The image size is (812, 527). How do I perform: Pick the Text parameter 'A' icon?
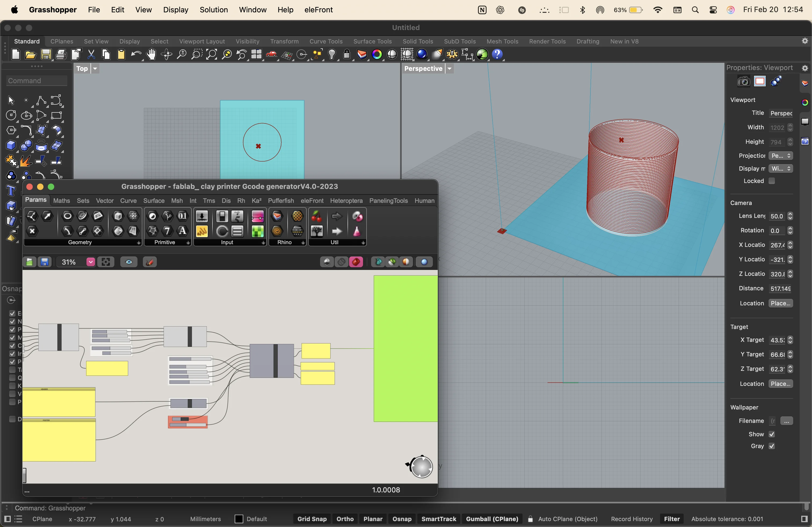[x=183, y=232]
